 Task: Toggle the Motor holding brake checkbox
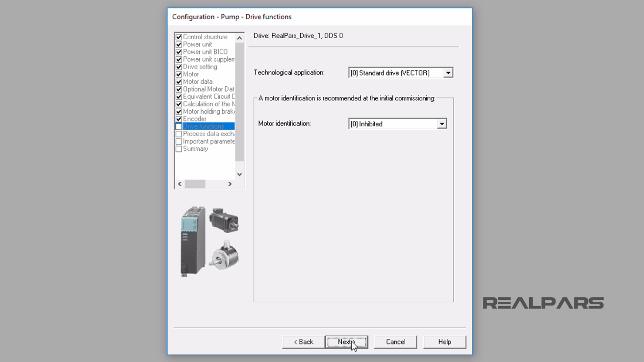point(179,111)
